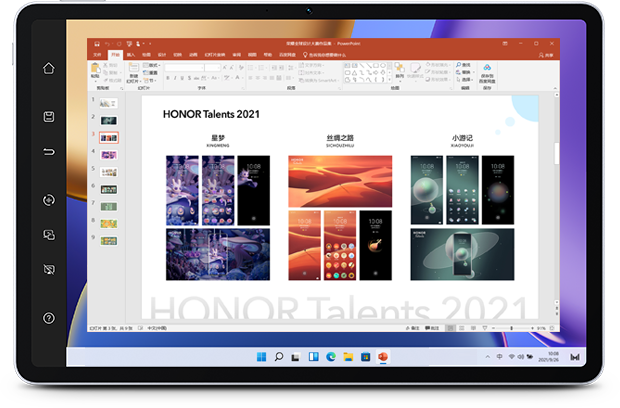This screenshot has height=408, width=620.
Task: Toggle Bold formatting button
Action: click(x=168, y=78)
